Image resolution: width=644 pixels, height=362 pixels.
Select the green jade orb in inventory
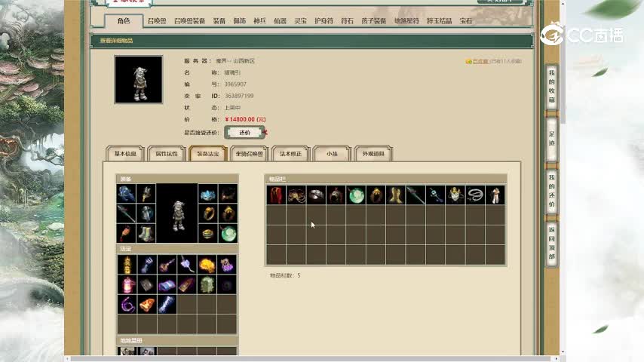point(356,195)
